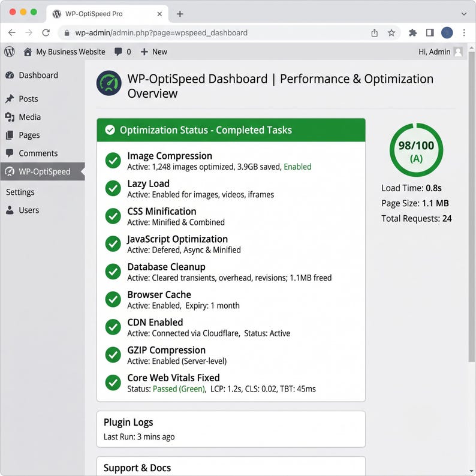Image resolution: width=476 pixels, height=476 pixels.
Task: Click the admin user avatar
Action: [x=458, y=52]
